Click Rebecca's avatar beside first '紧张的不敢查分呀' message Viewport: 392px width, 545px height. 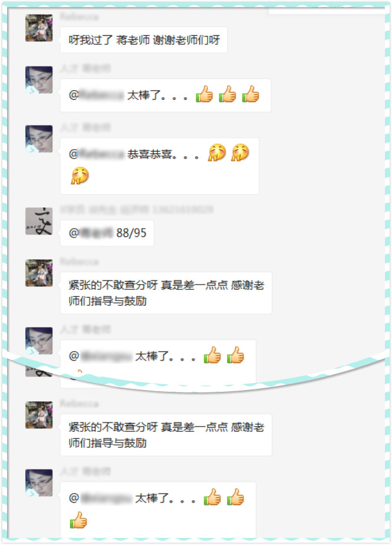point(39,273)
